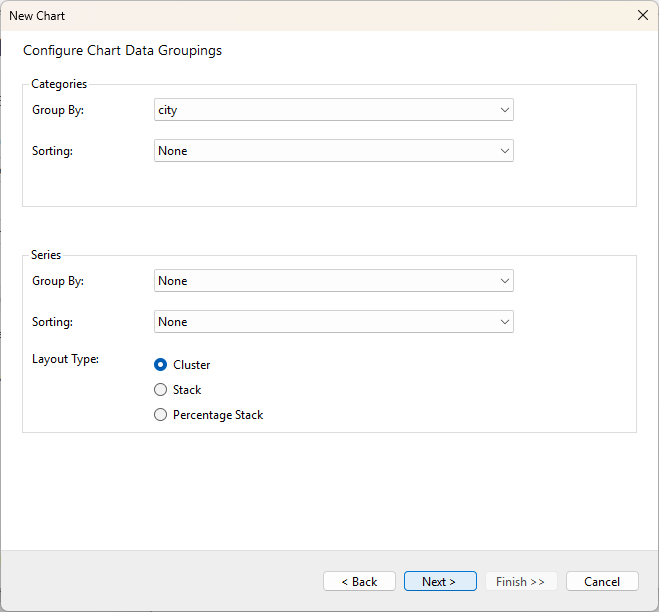Enable Percentage Stack layout option
Viewport: 659px width, 612px height.
[x=161, y=415]
